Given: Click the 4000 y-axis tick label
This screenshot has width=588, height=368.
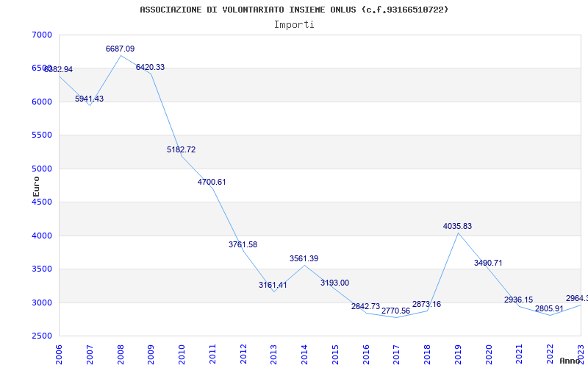Looking at the screenshot, I should tap(40, 236).
